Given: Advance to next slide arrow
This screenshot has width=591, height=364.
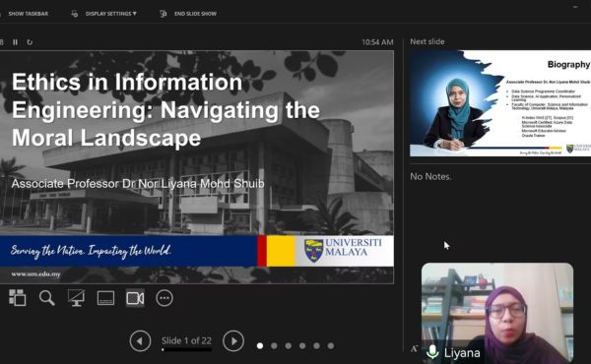Looking at the screenshot, I should 233,340.
